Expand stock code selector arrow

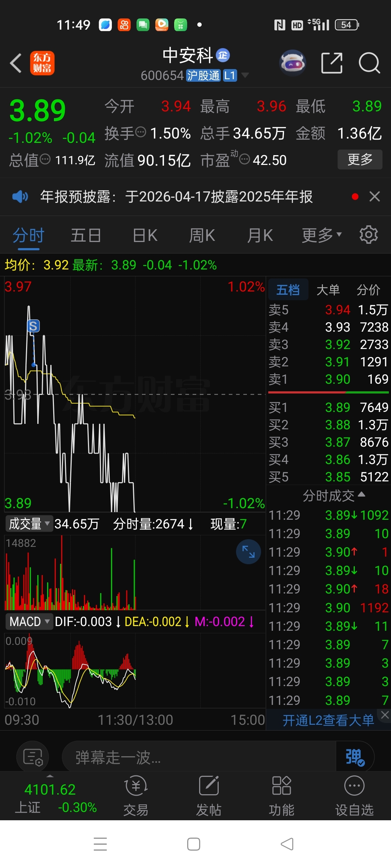tap(245, 75)
